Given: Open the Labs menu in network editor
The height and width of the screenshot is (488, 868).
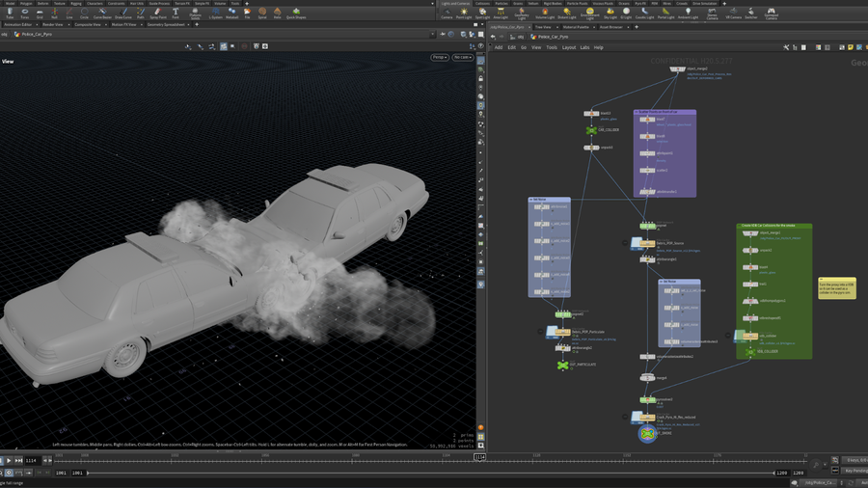Looking at the screenshot, I should point(584,47).
